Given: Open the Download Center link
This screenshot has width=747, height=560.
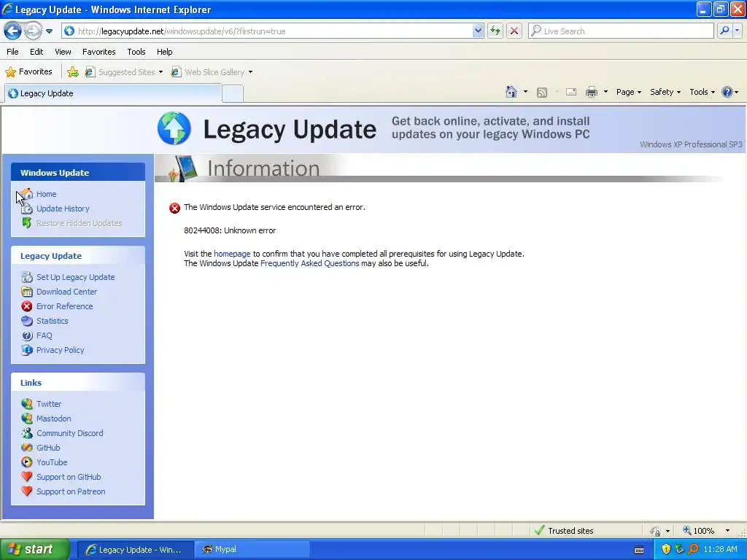Looking at the screenshot, I should point(66,292).
